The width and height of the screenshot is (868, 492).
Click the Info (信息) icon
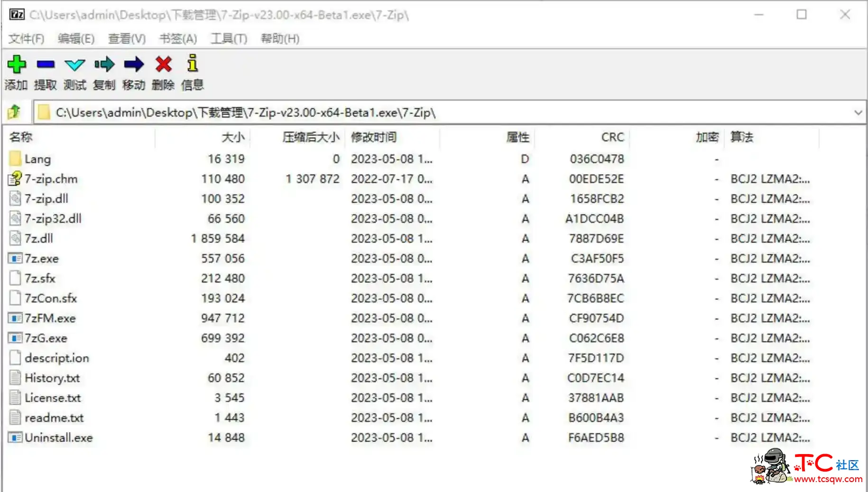193,63
